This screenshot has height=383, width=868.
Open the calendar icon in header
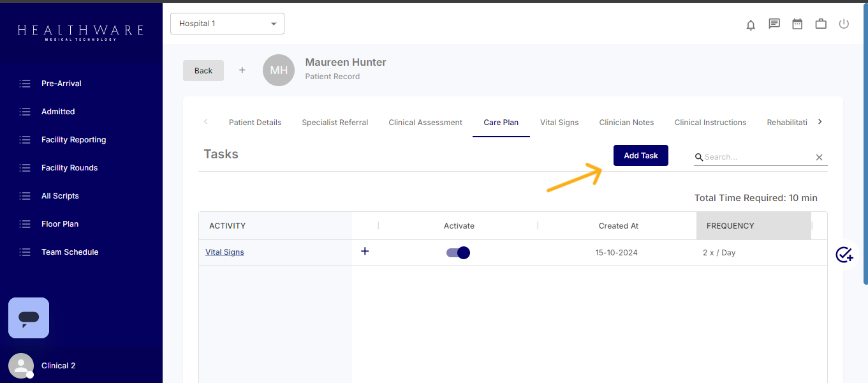coord(797,24)
